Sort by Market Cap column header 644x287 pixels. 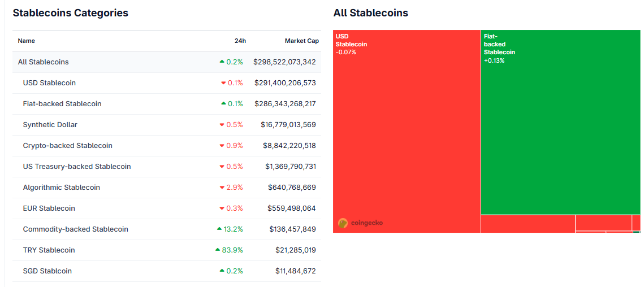click(x=301, y=41)
